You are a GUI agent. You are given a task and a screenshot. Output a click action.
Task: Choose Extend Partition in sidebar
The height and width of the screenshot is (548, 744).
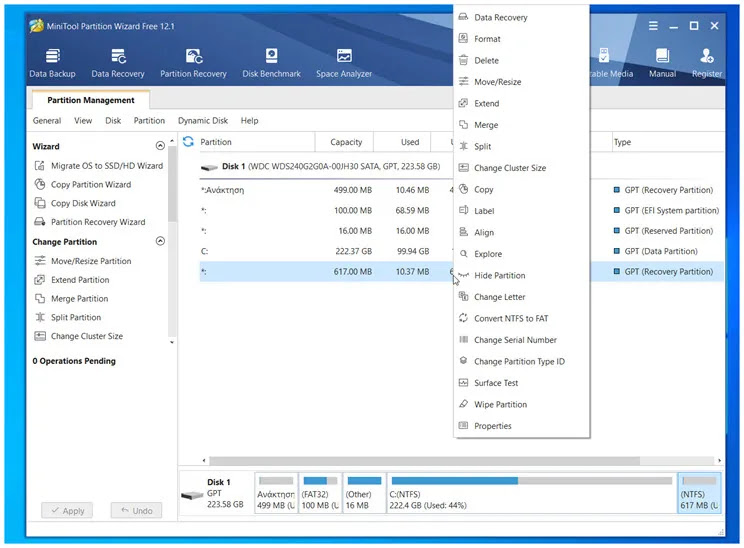[x=72, y=280]
